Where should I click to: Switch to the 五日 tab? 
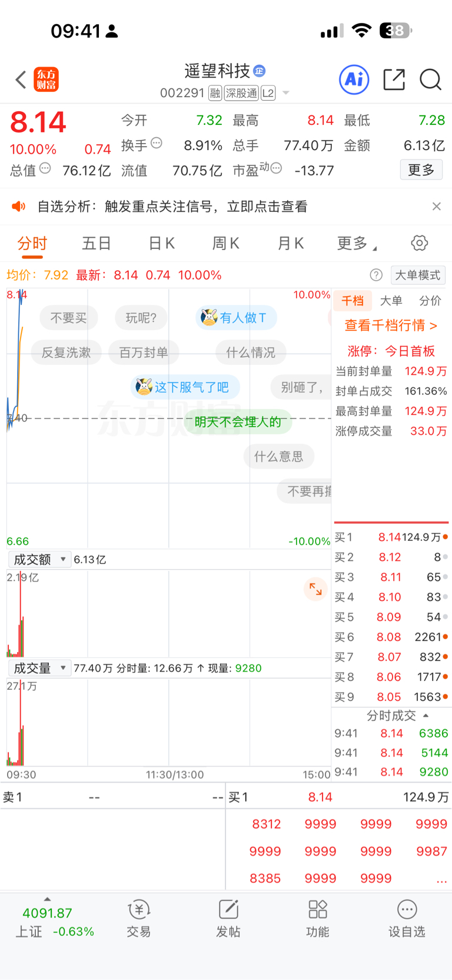[x=97, y=244]
